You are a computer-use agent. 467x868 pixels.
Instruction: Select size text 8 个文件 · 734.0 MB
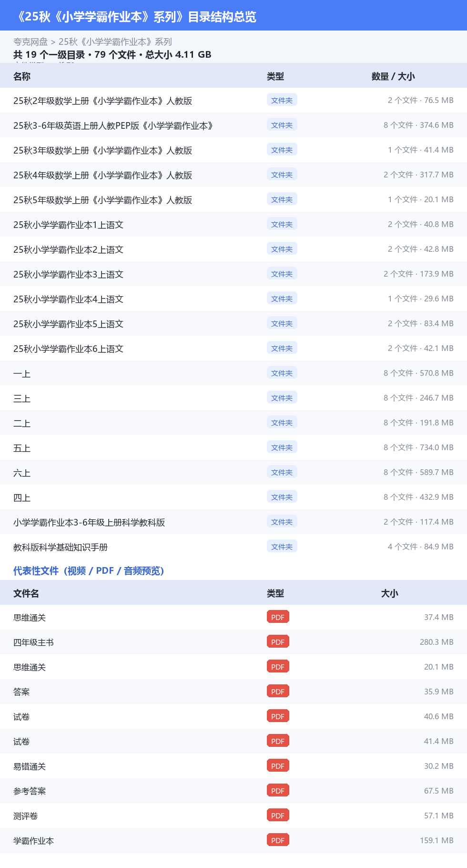[418, 447]
